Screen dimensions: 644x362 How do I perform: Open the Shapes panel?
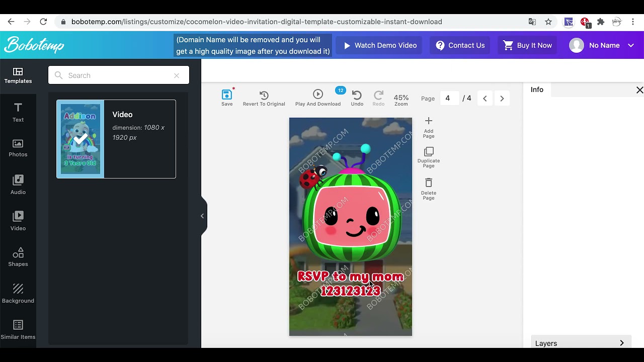(18, 257)
